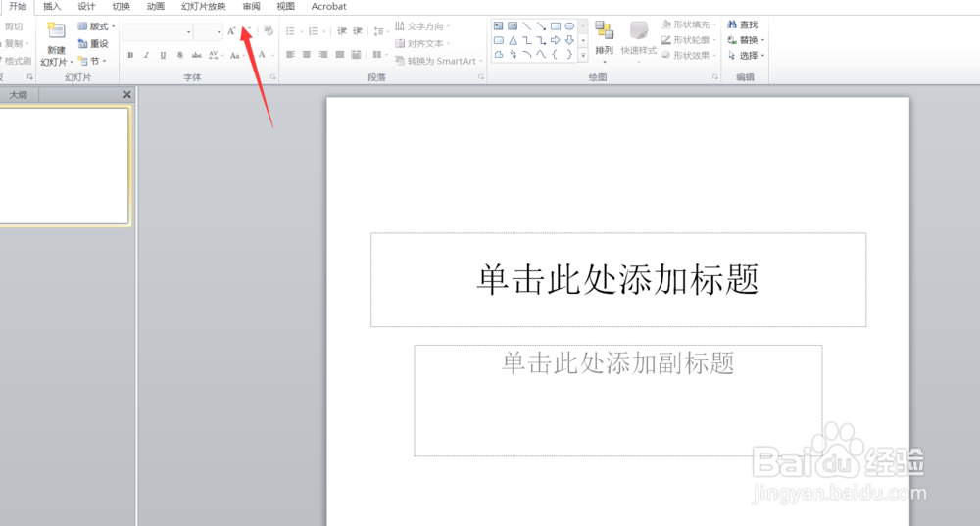The width and height of the screenshot is (980, 526).
Task: Align text left in paragraph group
Action: point(291,55)
